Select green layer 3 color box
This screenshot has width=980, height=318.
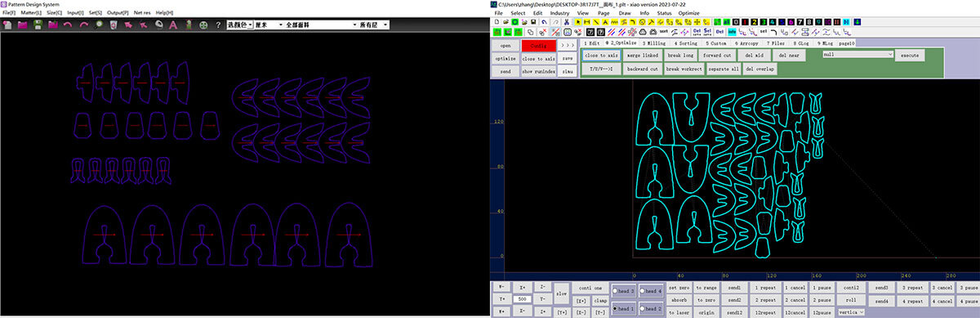[764, 22]
